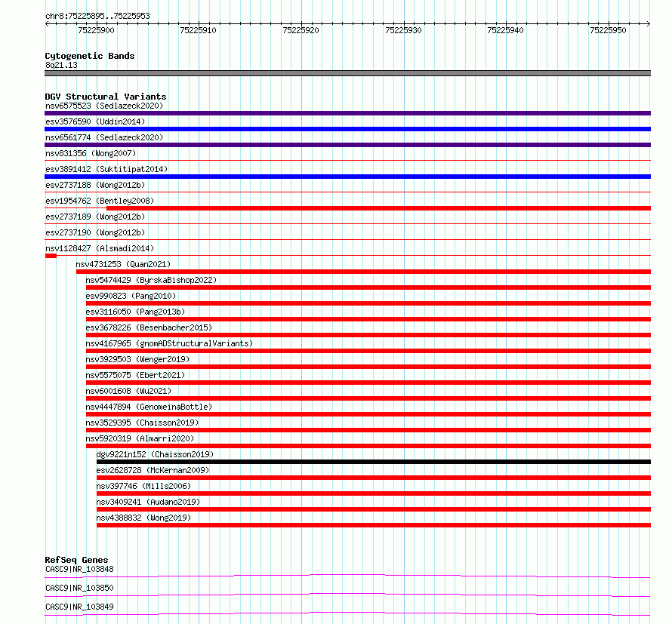Select the esv2737188 (Wong2012b) label

(95, 185)
